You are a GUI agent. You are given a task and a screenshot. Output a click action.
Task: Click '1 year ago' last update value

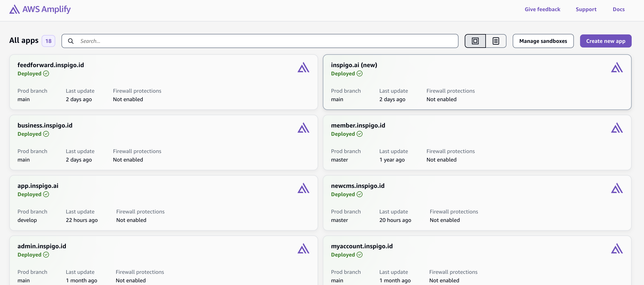[x=392, y=160]
